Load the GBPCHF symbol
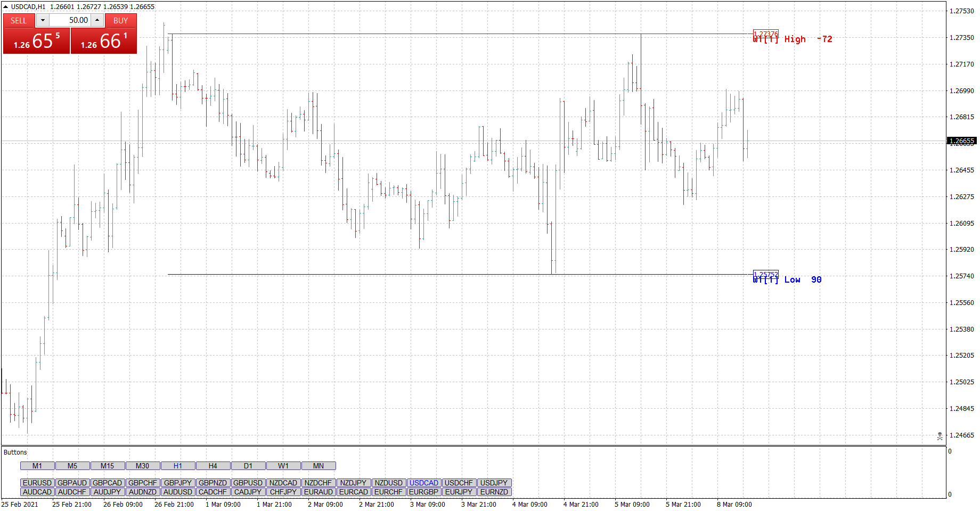This screenshot has height=511, width=980. (143, 483)
